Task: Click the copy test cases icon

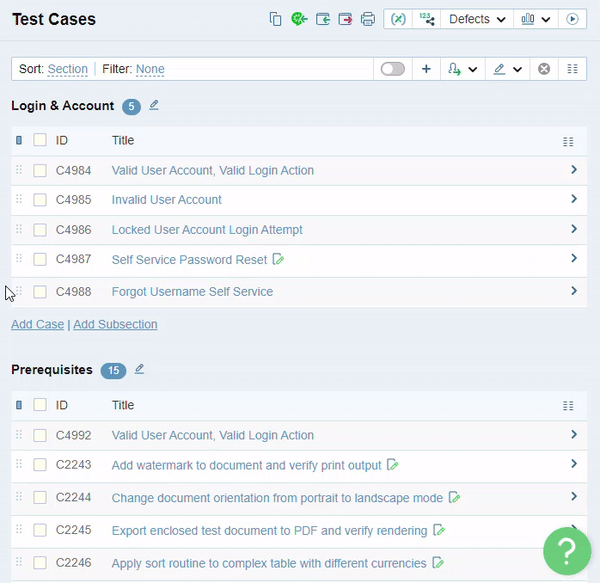Action: (x=276, y=19)
